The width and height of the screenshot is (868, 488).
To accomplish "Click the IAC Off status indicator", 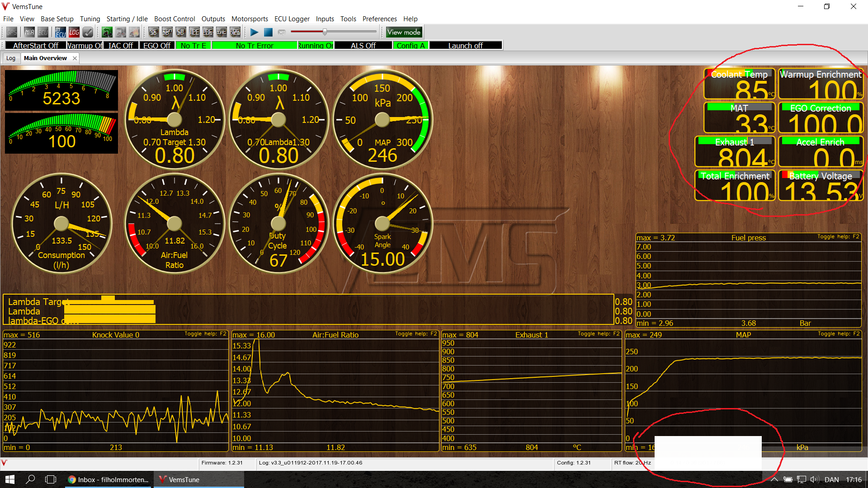I will click(x=121, y=45).
